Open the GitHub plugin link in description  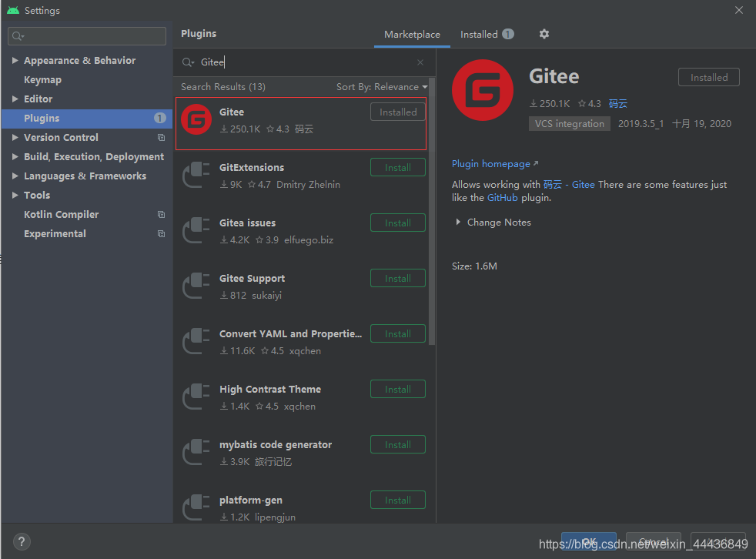502,198
